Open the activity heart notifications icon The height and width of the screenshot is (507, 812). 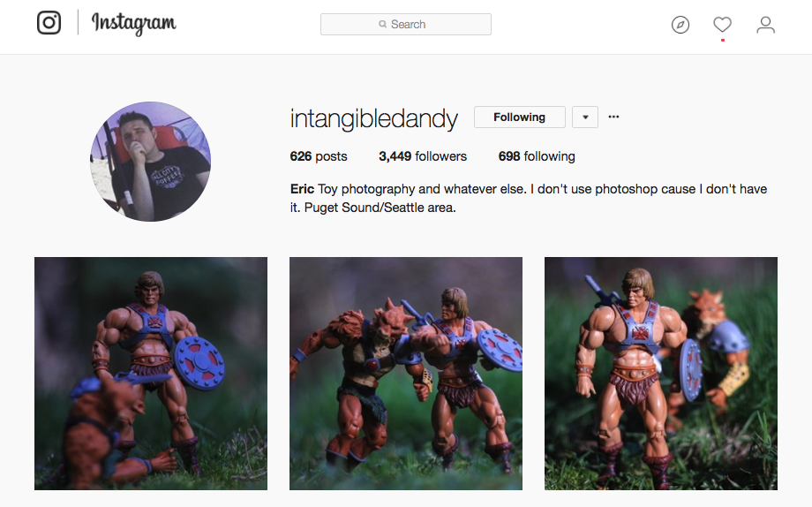(x=722, y=25)
